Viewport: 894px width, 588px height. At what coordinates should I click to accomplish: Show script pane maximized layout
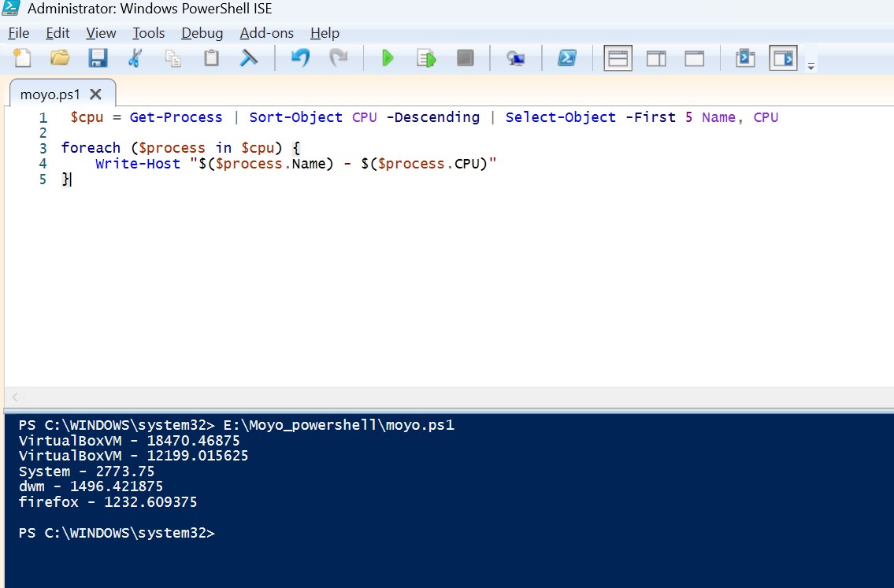coord(695,58)
